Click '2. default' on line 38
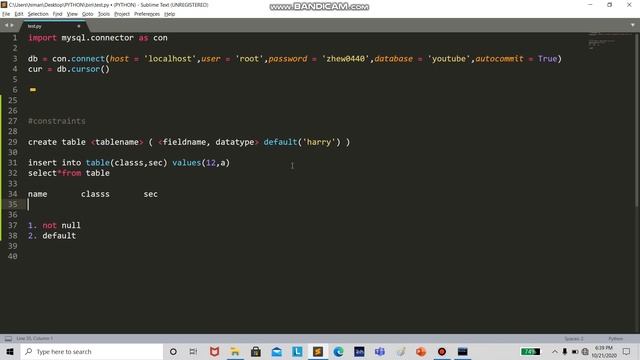Image resolution: width=640 pixels, height=360 pixels. tap(52, 236)
